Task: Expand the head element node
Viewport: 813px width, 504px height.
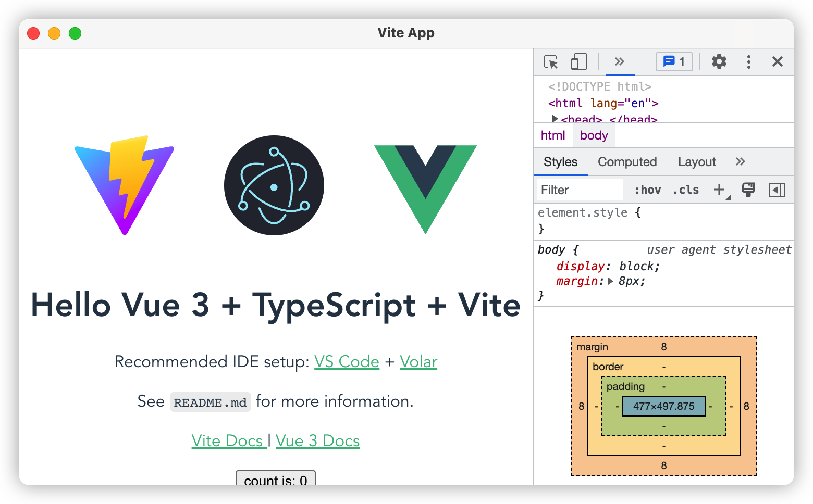Action: click(555, 119)
